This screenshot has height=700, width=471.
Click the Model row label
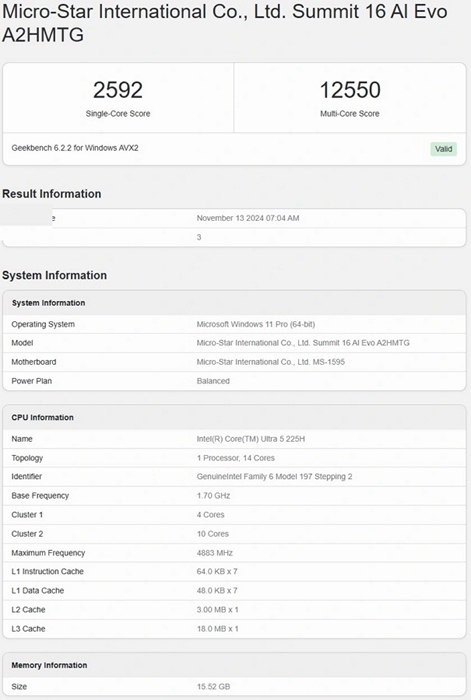click(x=22, y=343)
